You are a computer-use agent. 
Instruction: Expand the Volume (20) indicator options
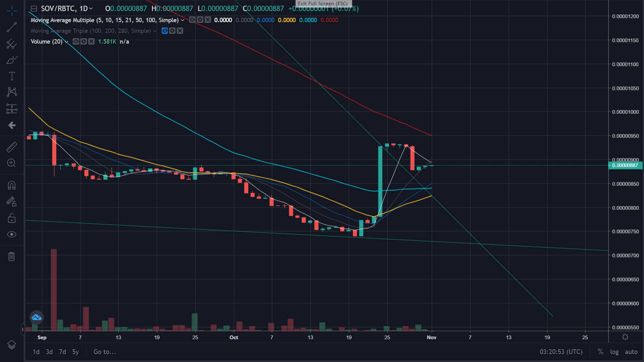click(66, 42)
